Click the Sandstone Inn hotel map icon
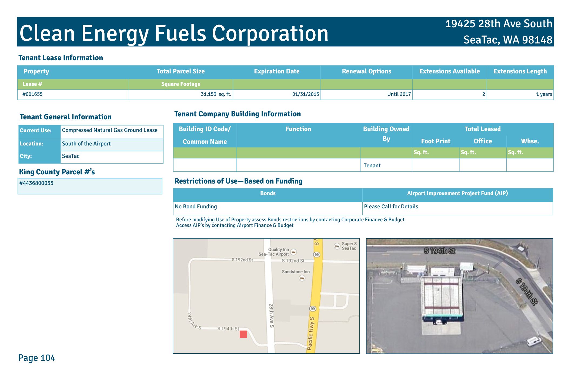The height and width of the screenshot is (380, 588). click(x=302, y=278)
